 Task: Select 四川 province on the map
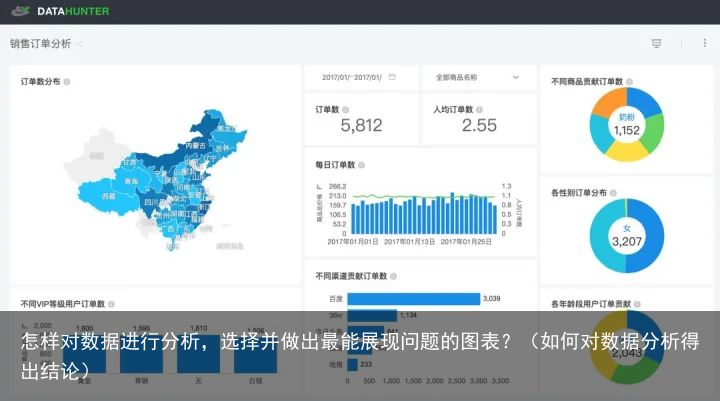(x=151, y=202)
